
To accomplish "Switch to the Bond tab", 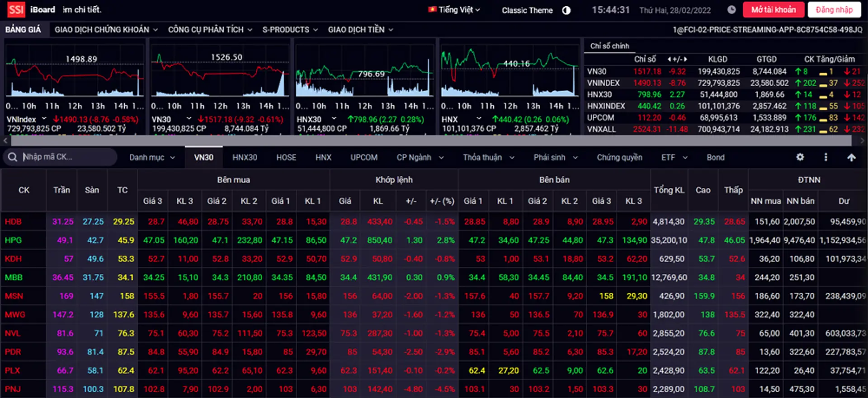I will point(716,158).
